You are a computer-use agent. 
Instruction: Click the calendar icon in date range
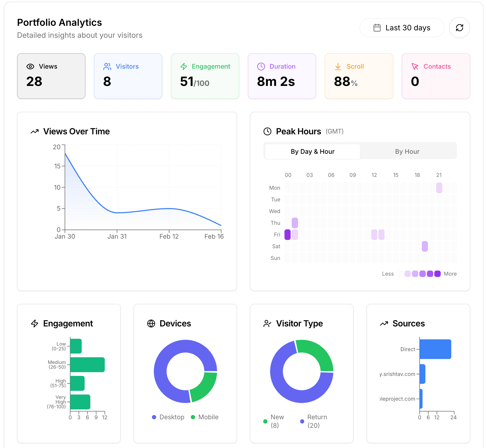[x=377, y=28]
